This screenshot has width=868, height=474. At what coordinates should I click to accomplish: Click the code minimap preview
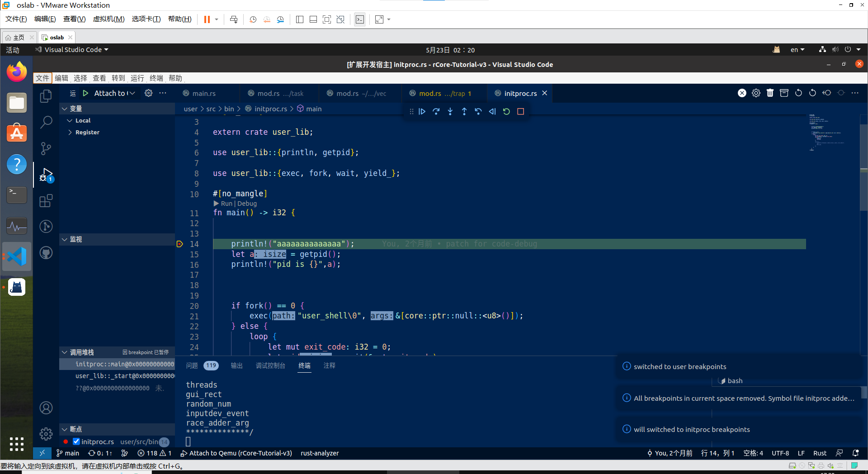[827, 133]
